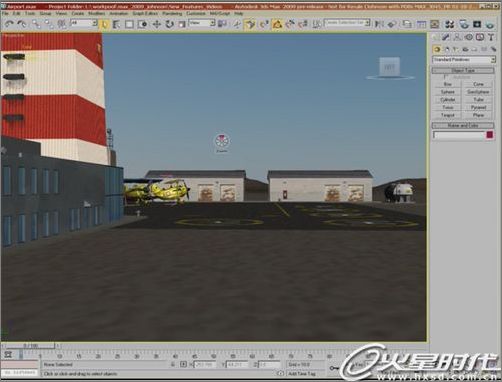
Task: Open Schematic View icon
Action: tap(434, 24)
